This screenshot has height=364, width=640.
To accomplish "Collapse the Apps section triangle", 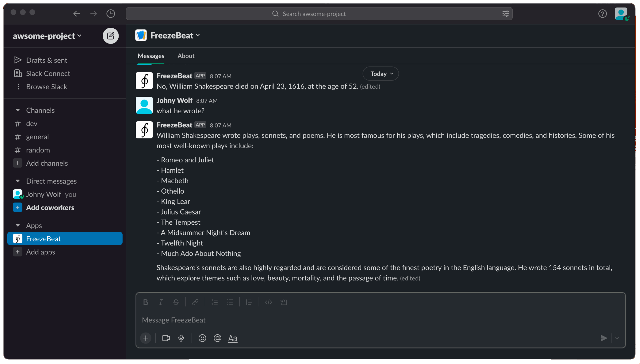I will click(x=18, y=225).
